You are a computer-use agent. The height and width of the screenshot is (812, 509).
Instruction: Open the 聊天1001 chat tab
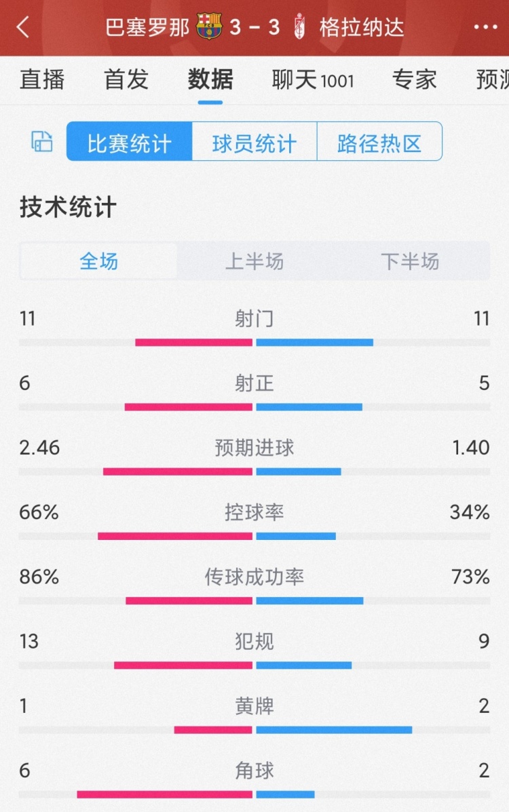(x=314, y=79)
